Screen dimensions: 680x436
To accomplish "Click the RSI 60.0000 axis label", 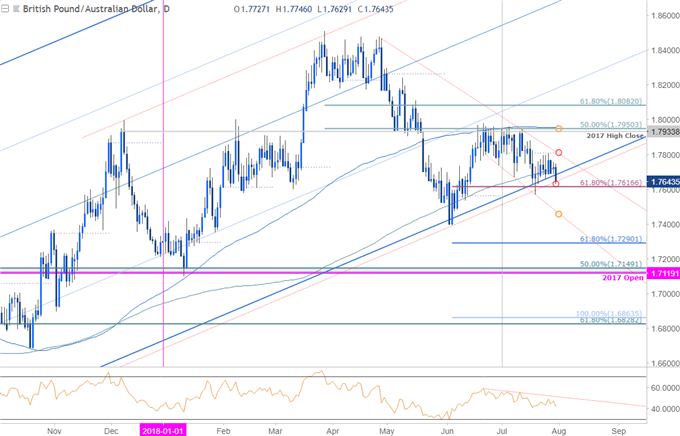I will click(664, 387).
